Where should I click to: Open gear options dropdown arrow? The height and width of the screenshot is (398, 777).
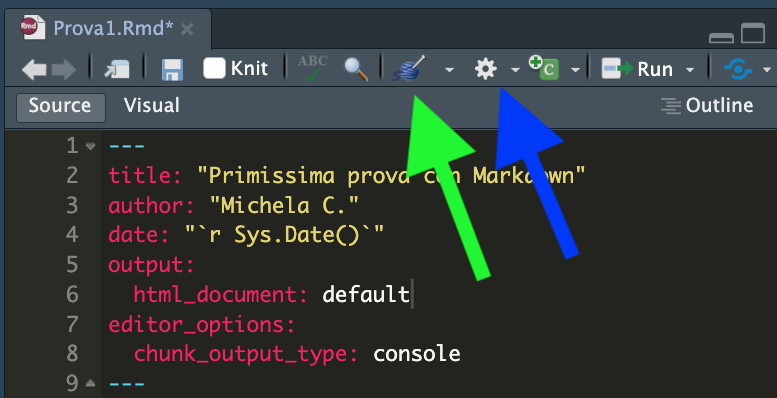click(x=515, y=70)
